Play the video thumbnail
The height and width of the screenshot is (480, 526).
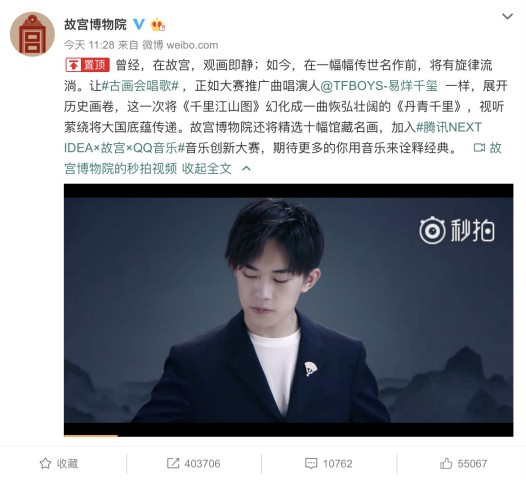tap(288, 310)
